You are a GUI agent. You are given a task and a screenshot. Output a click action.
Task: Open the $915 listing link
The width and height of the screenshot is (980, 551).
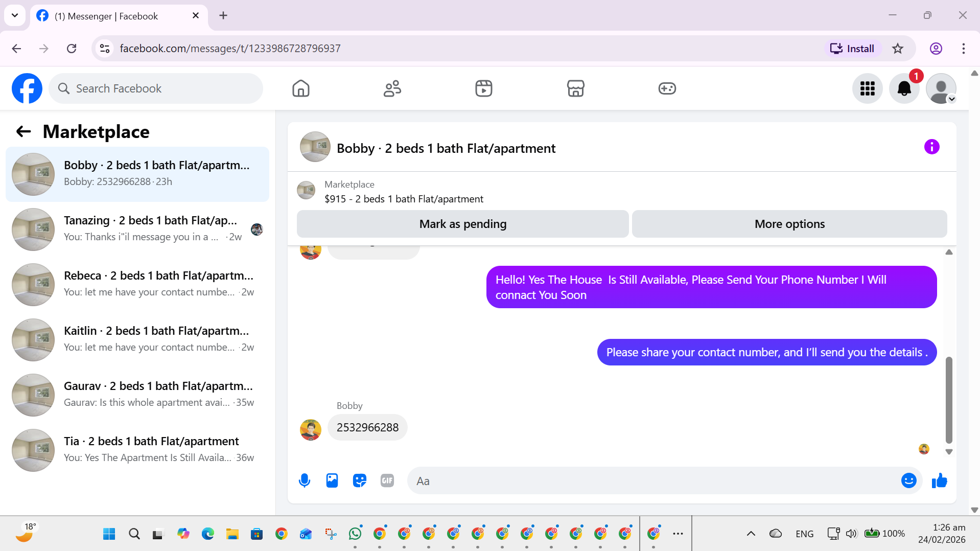coord(404,199)
